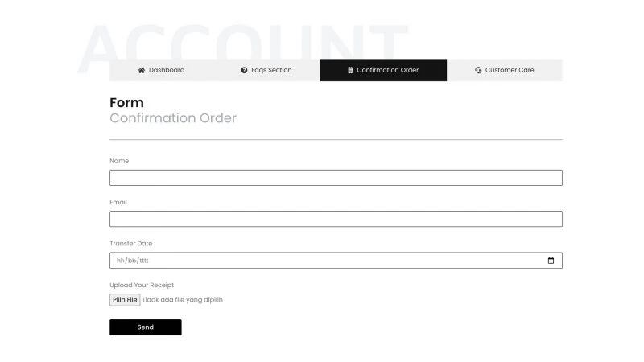The width and height of the screenshot is (644, 362).
Task: Go to the Customer Care tab
Action: (x=510, y=70)
